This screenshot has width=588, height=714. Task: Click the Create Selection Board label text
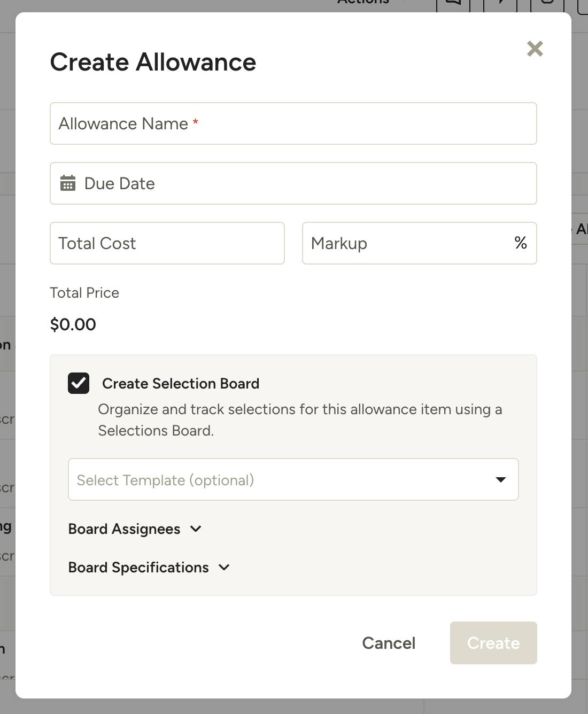[181, 383]
